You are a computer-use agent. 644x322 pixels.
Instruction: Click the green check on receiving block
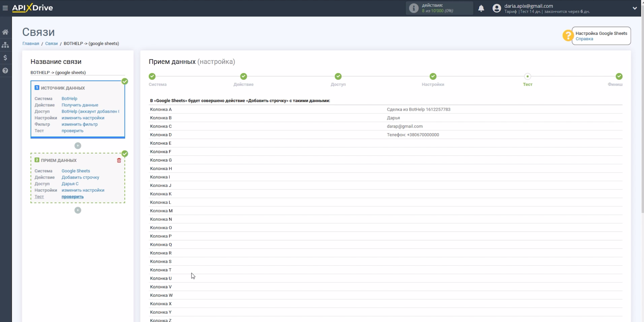pos(125,154)
